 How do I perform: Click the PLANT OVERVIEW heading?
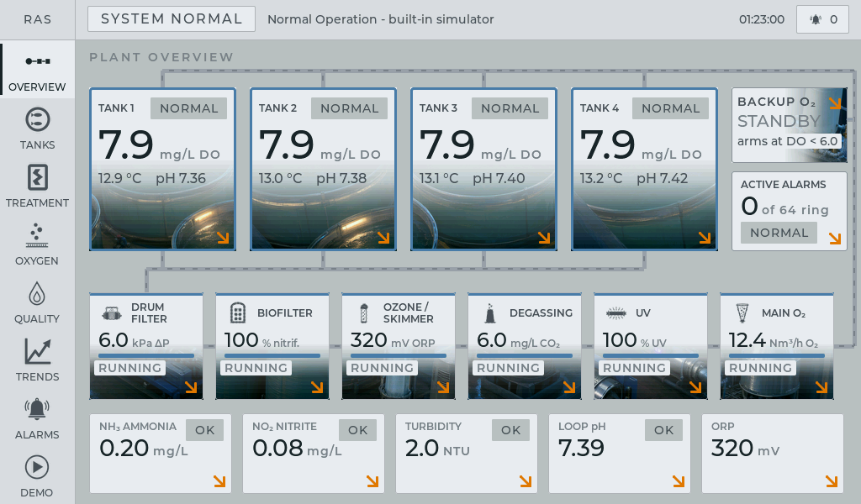161,57
